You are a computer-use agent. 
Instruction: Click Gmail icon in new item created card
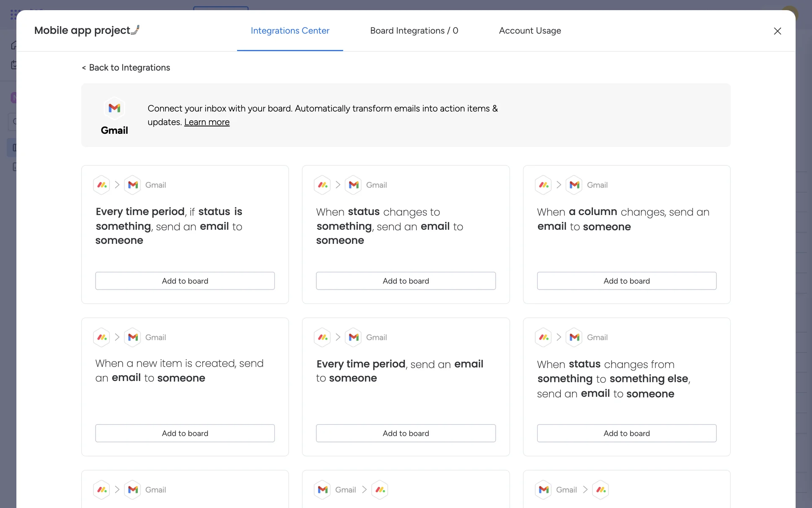click(132, 337)
